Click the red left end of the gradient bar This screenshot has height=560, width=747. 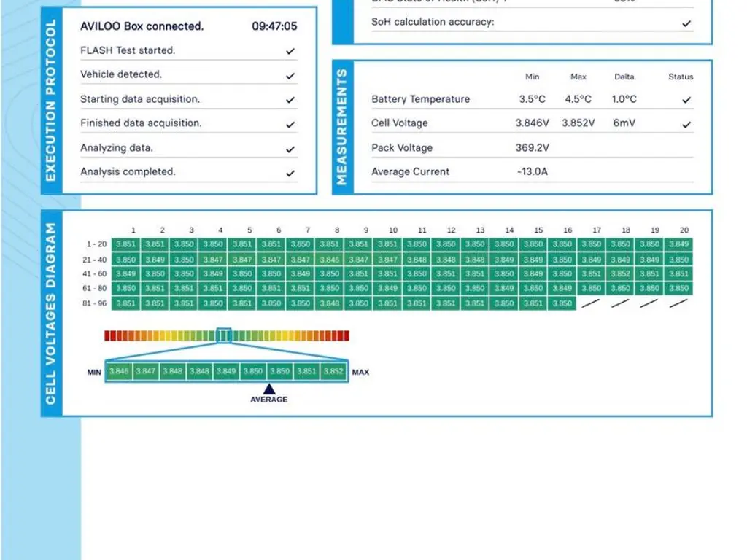[x=109, y=335]
